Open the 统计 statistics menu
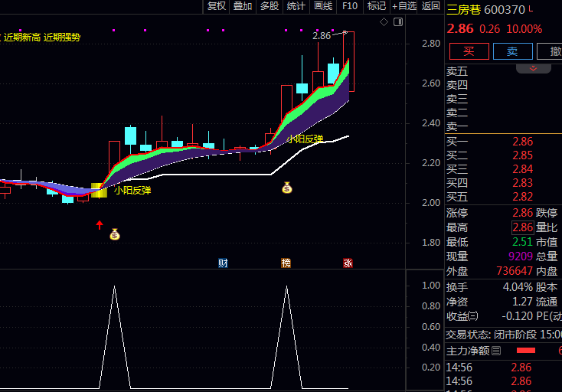The image size is (562, 392). (296, 6)
